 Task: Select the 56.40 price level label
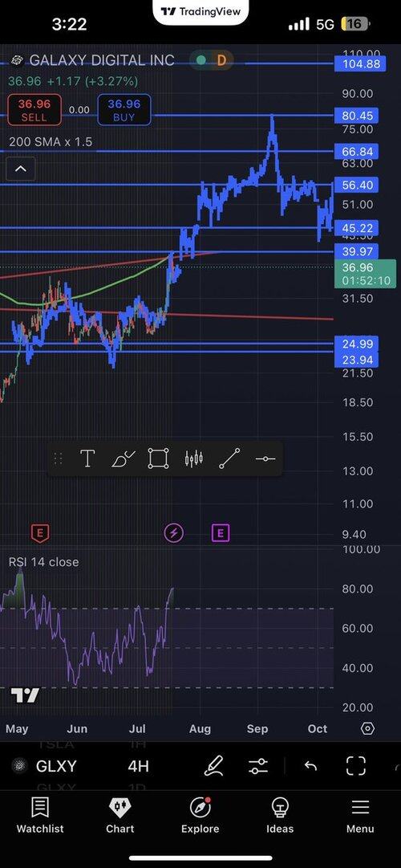pos(358,185)
